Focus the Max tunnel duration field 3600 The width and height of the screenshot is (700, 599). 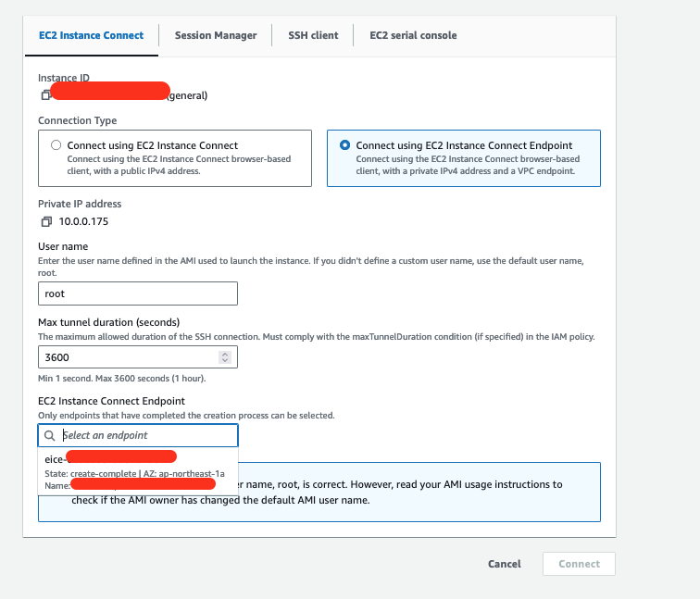coord(138,357)
